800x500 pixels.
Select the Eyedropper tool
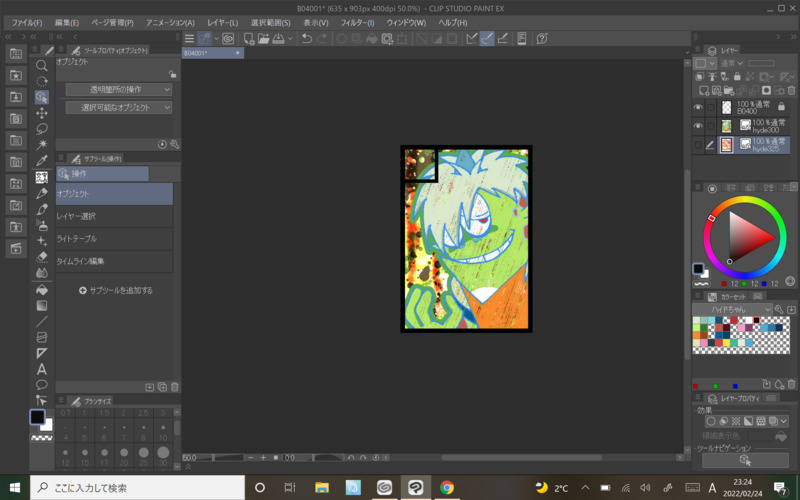(42, 161)
